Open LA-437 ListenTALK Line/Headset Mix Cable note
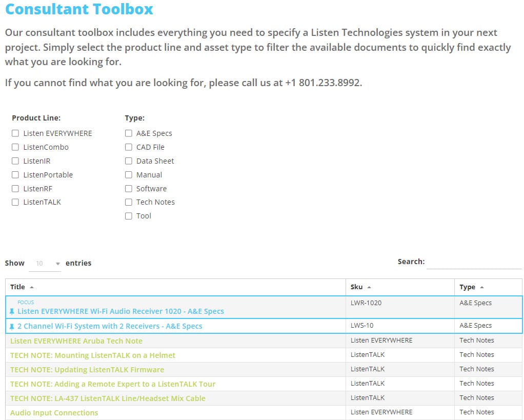The height and width of the screenshot is (420, 524). coord(108,398)
